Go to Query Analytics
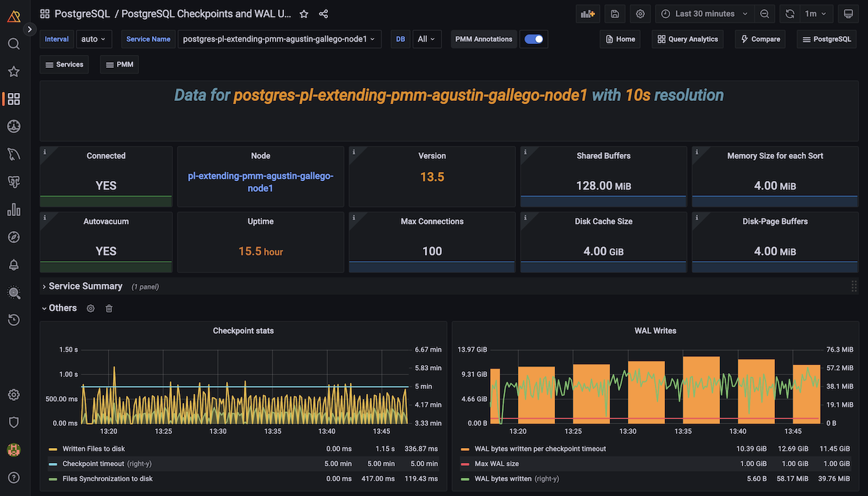The width and height of the screenshot is (868, 496). point(687,39)
